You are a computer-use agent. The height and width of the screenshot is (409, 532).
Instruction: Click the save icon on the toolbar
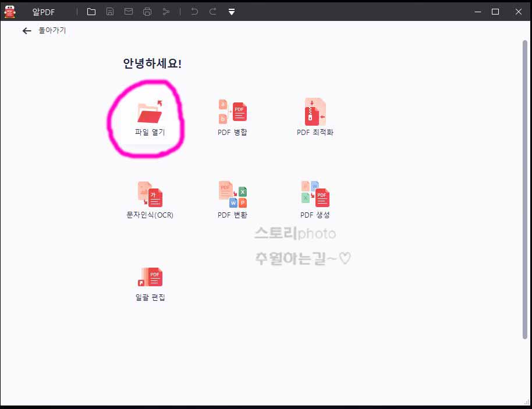coord(109,11)
